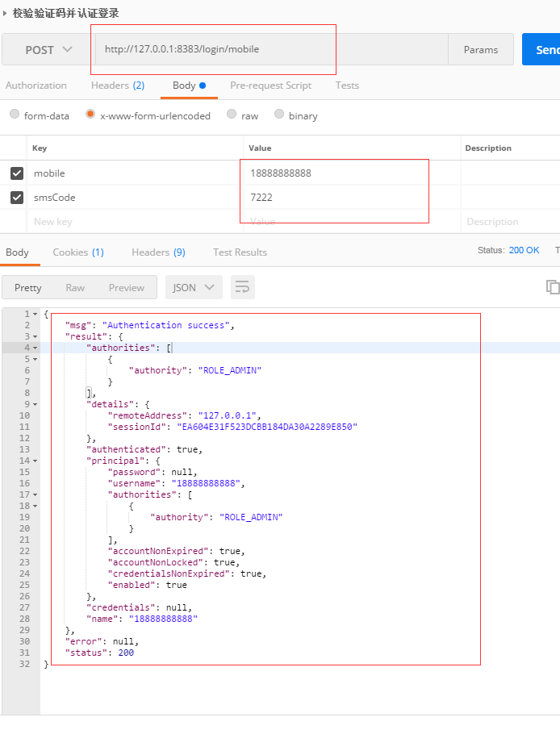
Task: Click the "status": 200 line
Action: point(100,653)
